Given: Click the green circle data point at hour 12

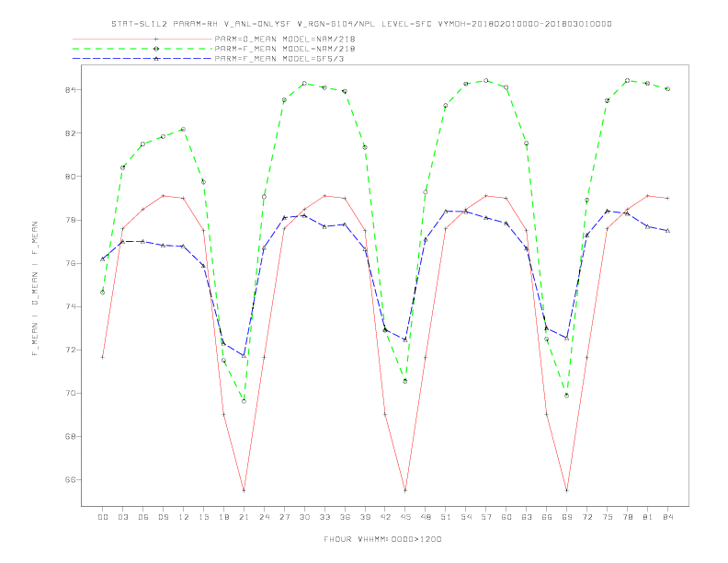Looking at the screenshot, I should point(184,129).
